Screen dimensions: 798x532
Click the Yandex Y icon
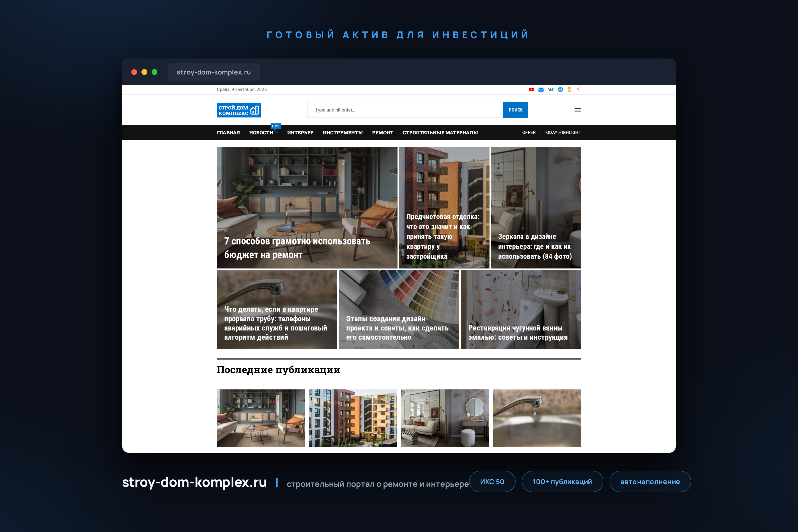coord(578,89)
